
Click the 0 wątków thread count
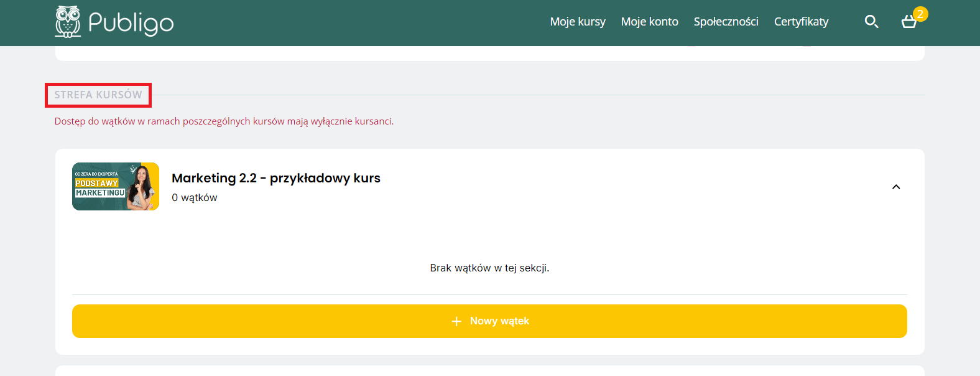point(194,197)
